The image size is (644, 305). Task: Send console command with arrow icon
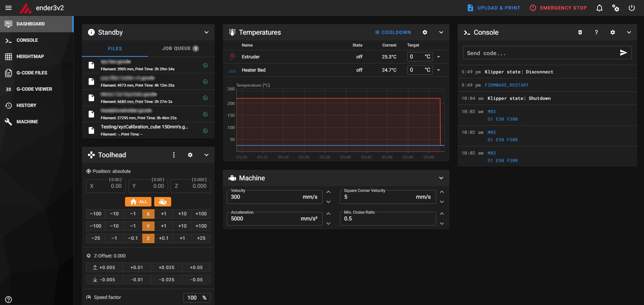pyautogui.click(x=623, y=53)
